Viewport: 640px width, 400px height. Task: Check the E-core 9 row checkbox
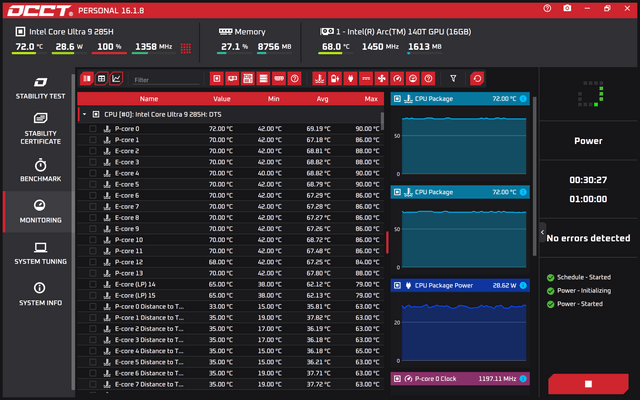[93, 229]
